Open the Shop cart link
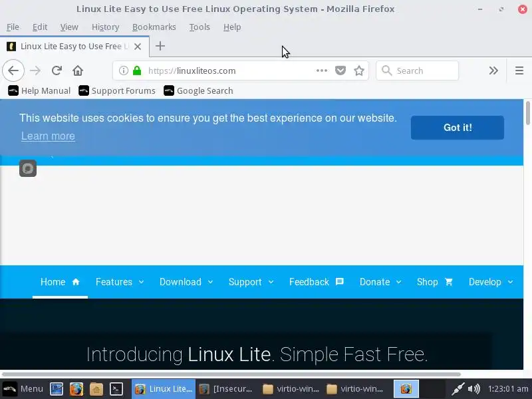Viewport: 532px width, 399px height. 435,282
